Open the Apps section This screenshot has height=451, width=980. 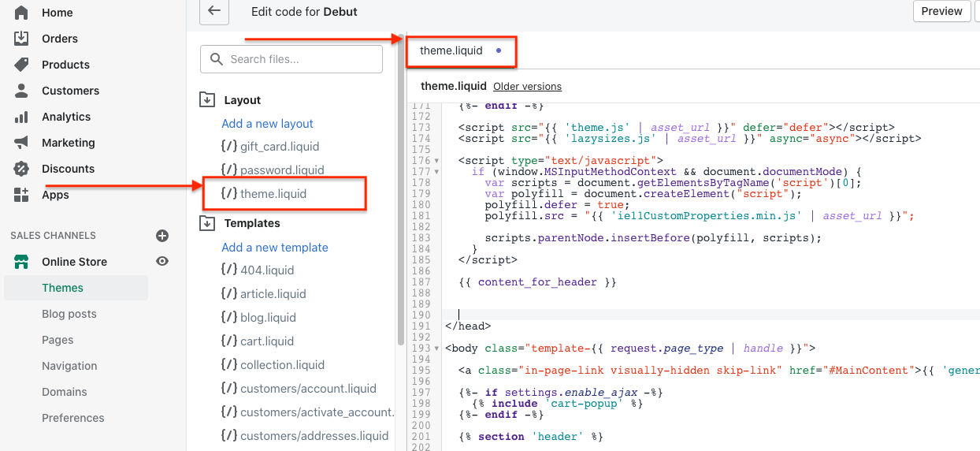click(55, 195)
